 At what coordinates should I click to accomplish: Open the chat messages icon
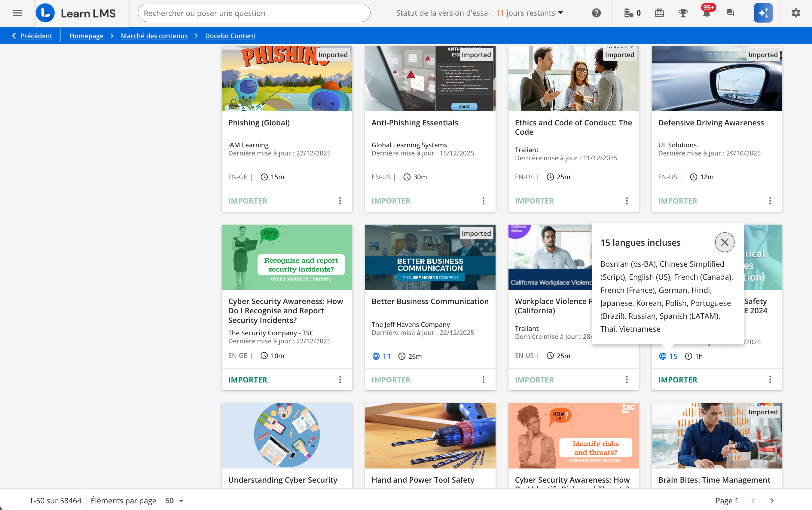tap(730, 13)
